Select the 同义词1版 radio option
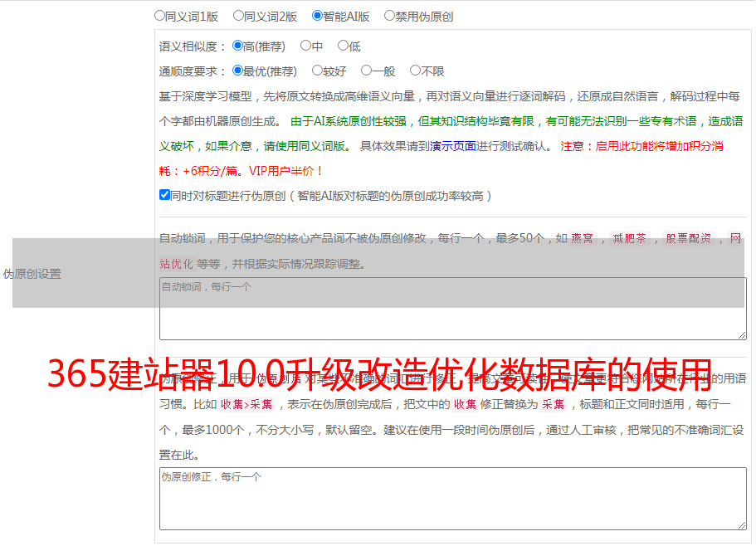Viewport: 756px width, 546px height. coord(159,16)
